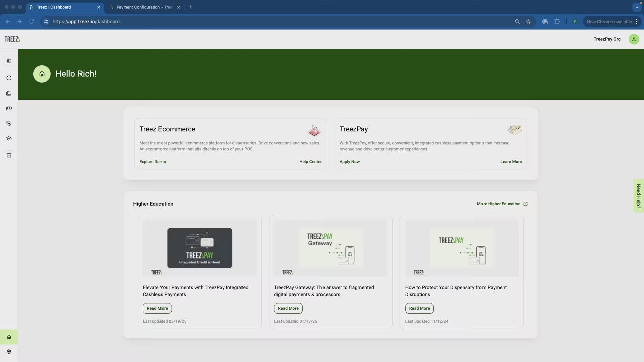Open the green user avatar menu

pos(634,39)
